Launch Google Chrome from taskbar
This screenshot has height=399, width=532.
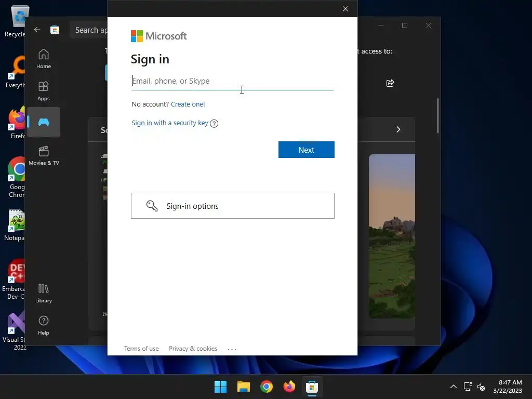click(x=267, y=387)
